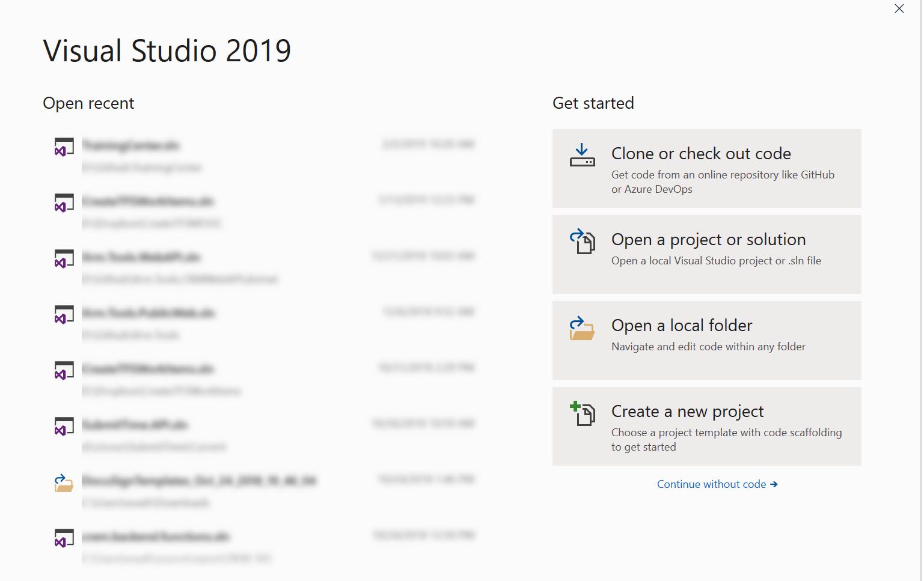924x581 pixels.
Task: Click the Open a project or solution icon
Action: pos(582,241)
